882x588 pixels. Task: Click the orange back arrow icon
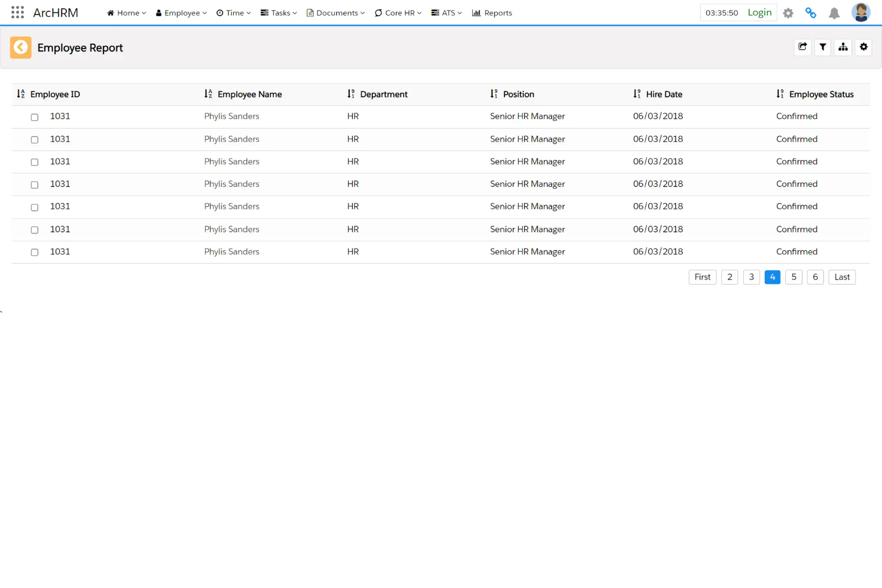point(21,47)
